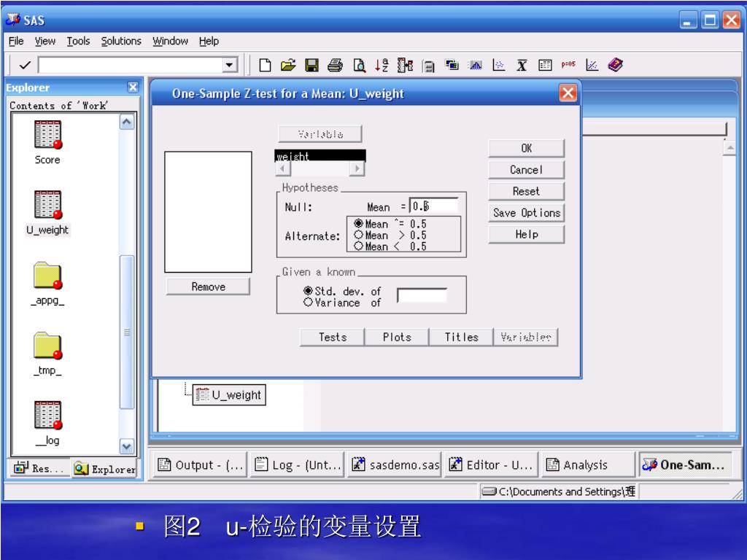Select the Score dataset in Explorer
This screenshot has width=747, height=560.
[47, 142]
